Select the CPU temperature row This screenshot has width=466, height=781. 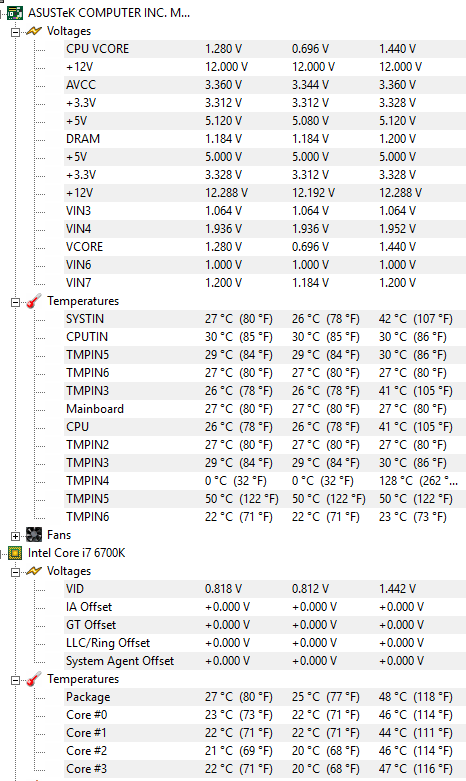[x=263, y=427]
